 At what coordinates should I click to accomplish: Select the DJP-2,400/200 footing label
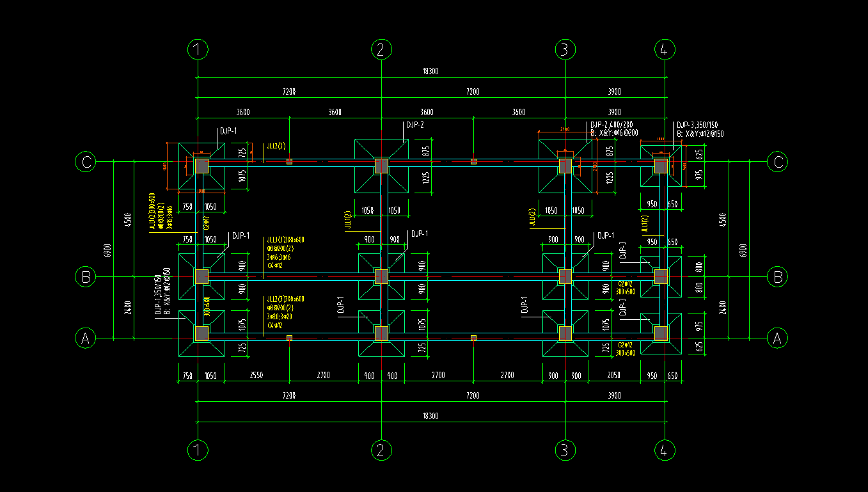(x=612, y=124)
